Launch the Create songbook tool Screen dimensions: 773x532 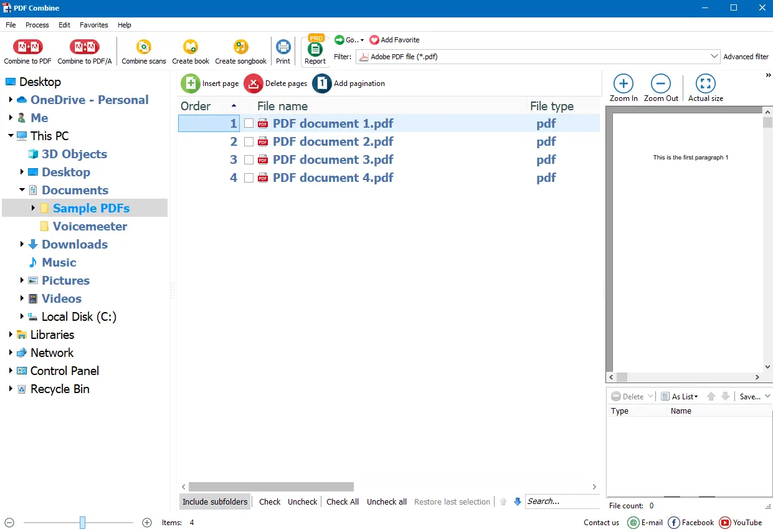(240, 47)
